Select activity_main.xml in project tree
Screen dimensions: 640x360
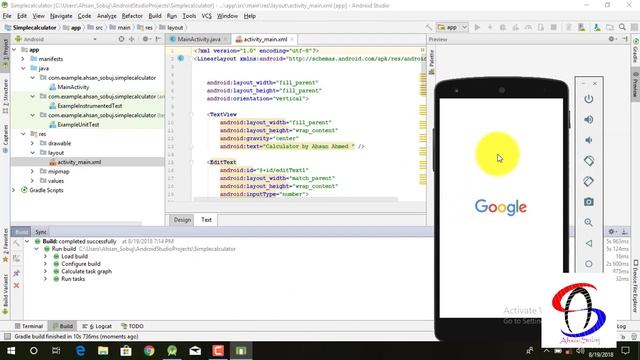tap(79, 162)
